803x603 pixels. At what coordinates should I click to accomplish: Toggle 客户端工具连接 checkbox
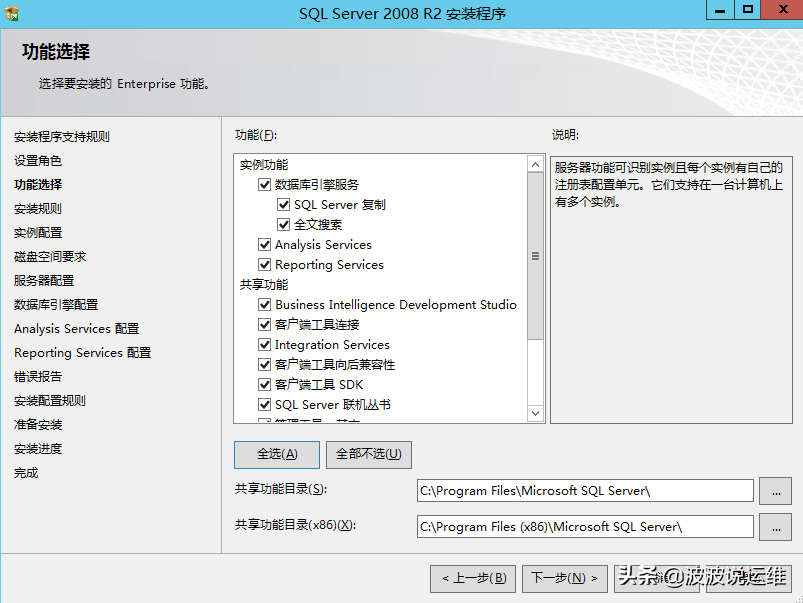point(264,324)
